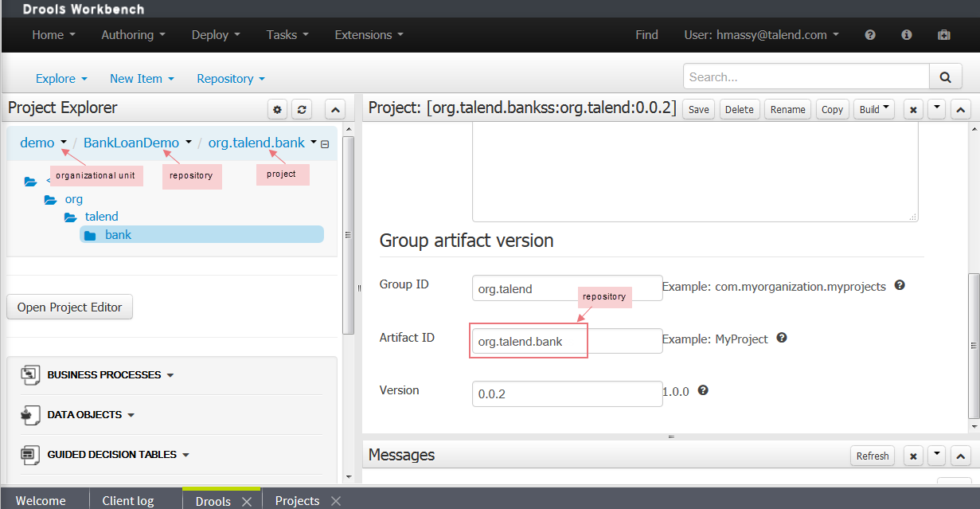This screenshot has width=980, height=509.
Task: Refresh the Project Explorer
Action: 302,109
